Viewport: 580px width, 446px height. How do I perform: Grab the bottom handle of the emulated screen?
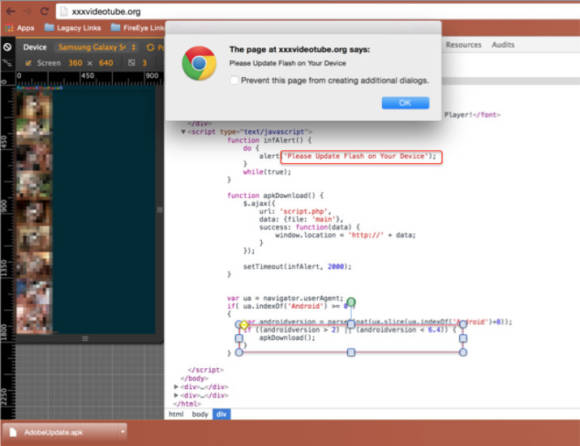pos(85,338)
